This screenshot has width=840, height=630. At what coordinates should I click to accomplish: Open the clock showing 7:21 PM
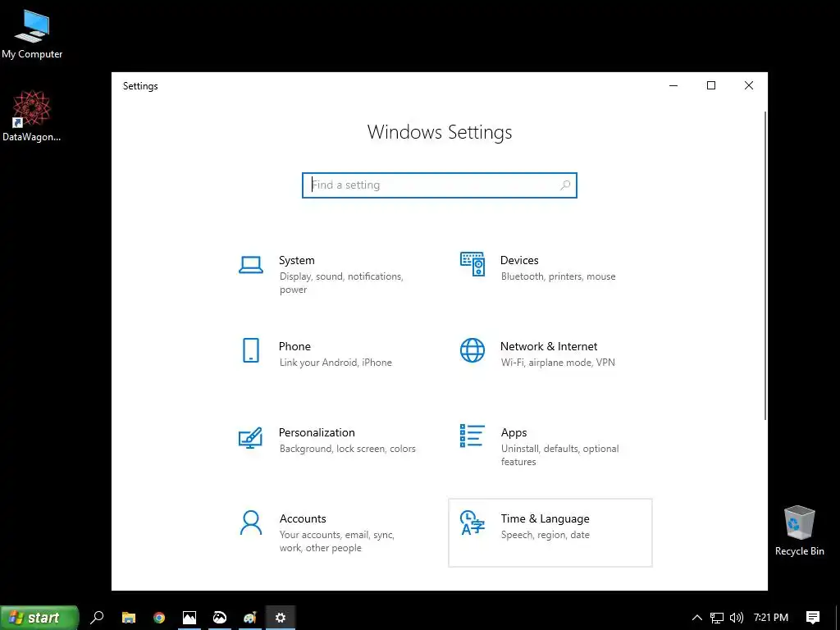[x=771, y=618]
